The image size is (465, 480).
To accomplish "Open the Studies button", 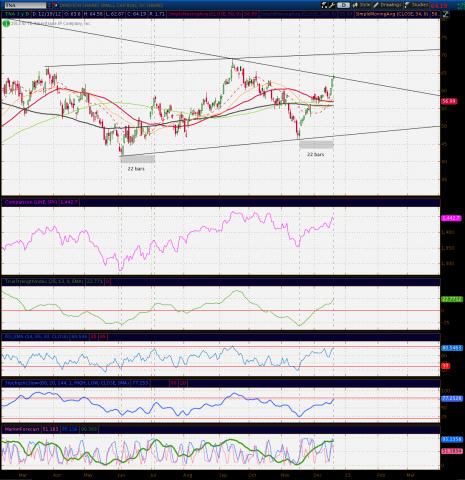I will click(x=416, y=5).
